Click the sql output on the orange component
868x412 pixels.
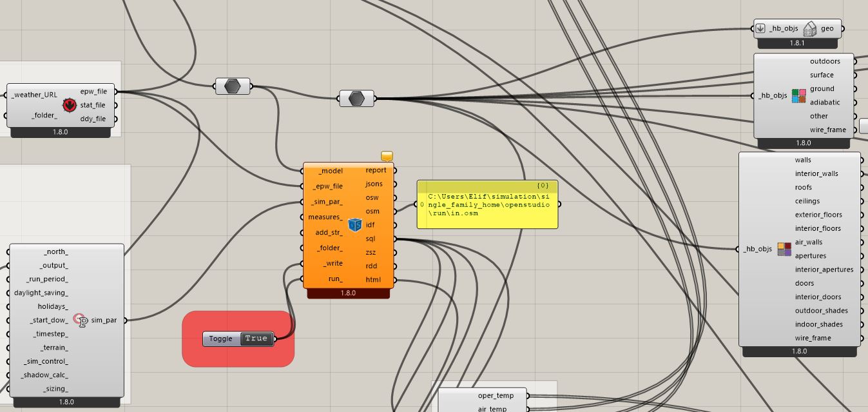tap(371, 239)
